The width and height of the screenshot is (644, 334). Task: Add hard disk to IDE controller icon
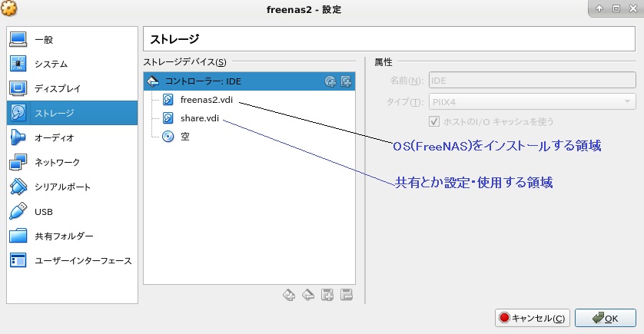pyautogui.click(x=346, y=81)
